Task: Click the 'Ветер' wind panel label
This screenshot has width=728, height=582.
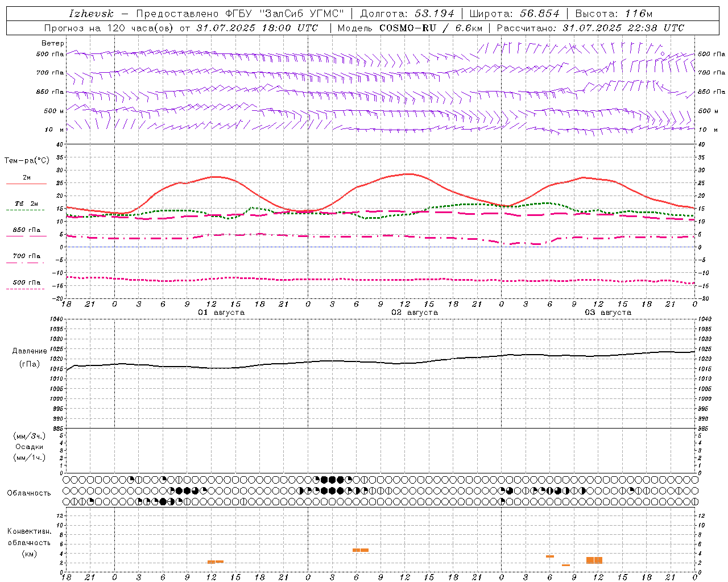Action: click(53, 43)
